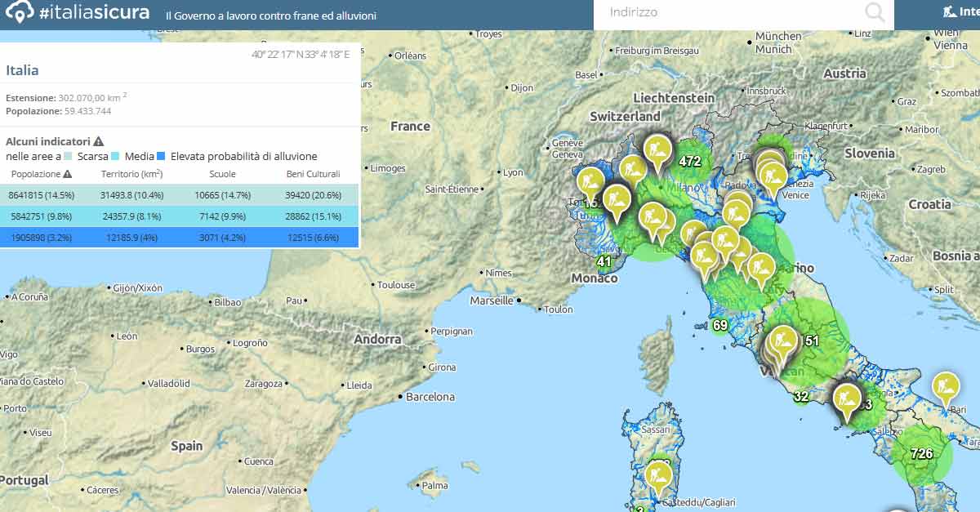This screenshot has width=980, height=512.
Task: Click cell 10665 (14.7%)
Action: (x=222, y=195)
